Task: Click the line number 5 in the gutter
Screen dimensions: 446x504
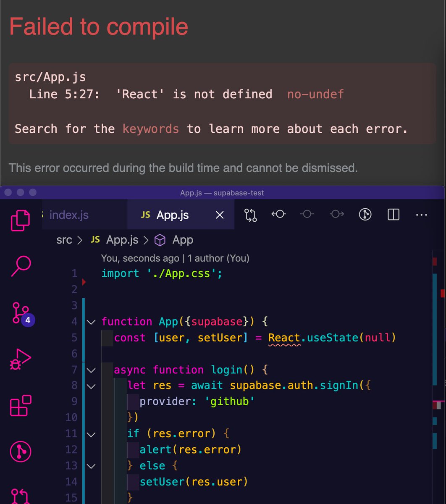Action: click(x=74, y=338)
